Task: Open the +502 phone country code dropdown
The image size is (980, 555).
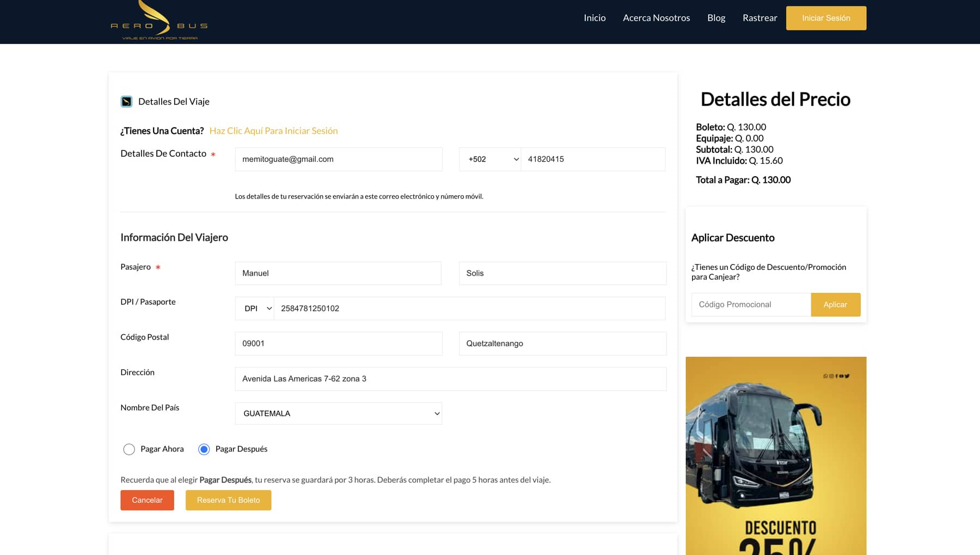Action: [x=490, y=159]
